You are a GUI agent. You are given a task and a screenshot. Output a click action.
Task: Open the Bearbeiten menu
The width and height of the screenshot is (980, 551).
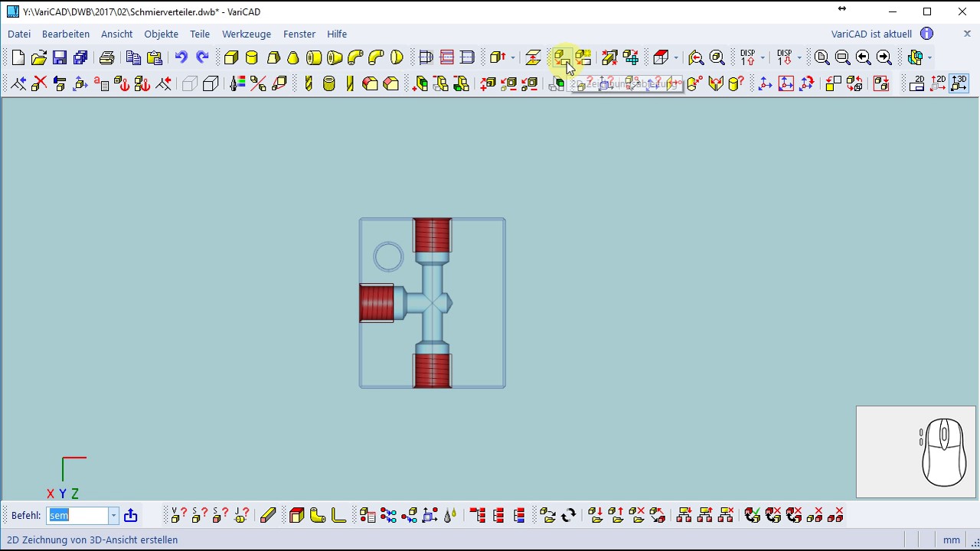pyautogui.click(x=66, y=34)
